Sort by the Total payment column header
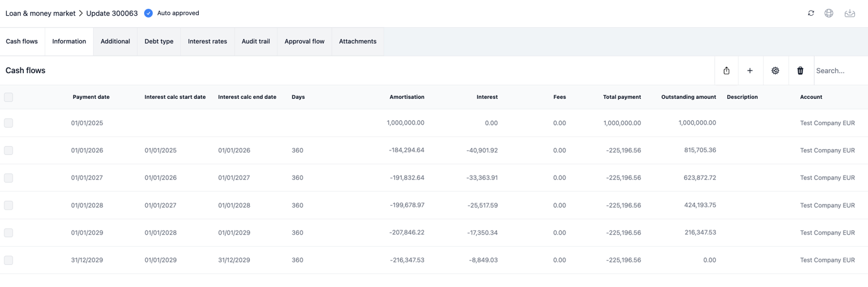The image size is (868, 287). point(622,97)
